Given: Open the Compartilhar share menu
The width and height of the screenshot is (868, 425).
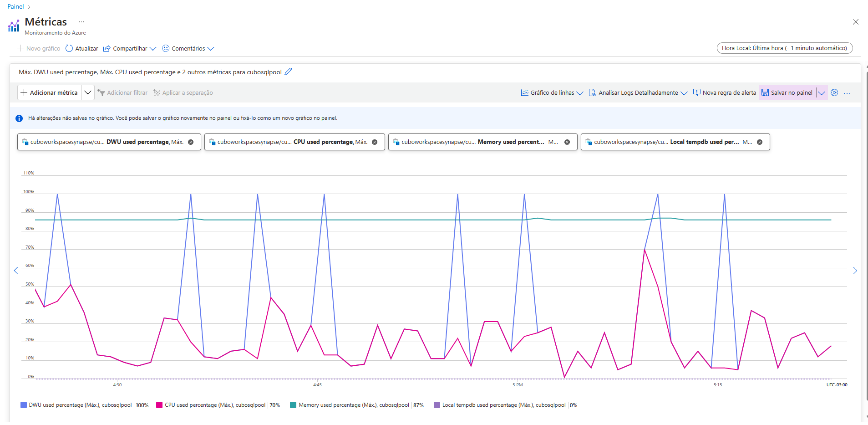Looking at the screenshot, I should click(130, 48).
